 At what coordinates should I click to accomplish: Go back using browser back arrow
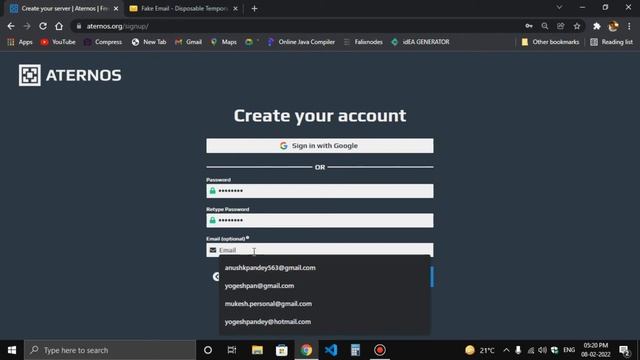[x=11, y=26]
